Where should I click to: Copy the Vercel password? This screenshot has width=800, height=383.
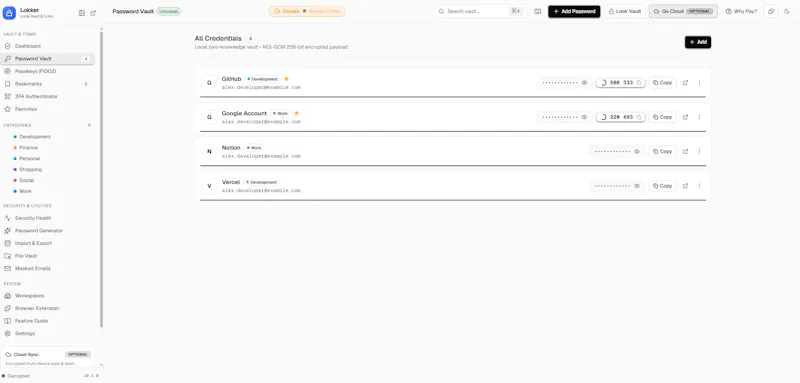663,186
